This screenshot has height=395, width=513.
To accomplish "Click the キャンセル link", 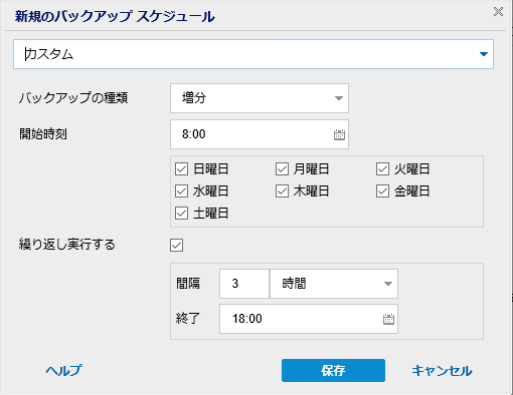I will pyautogui.click(x=442, y=371).
